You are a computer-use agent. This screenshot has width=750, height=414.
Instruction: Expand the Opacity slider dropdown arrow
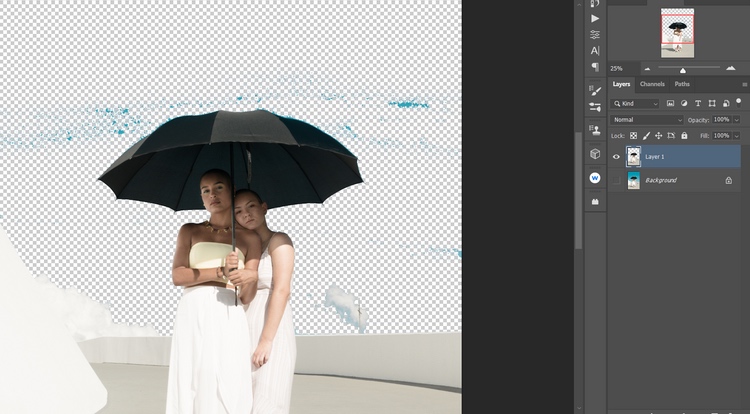coord(737,120)
